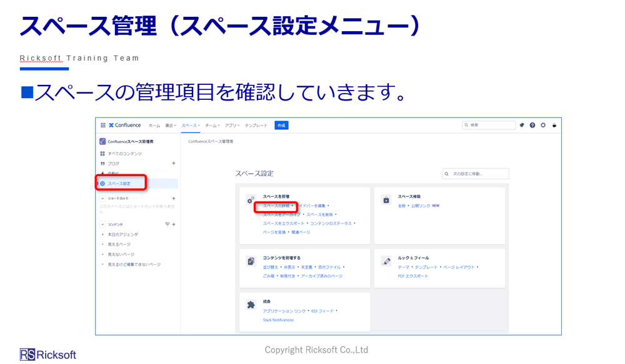The image size is (625, 364).
Task: Click the ルック＆フィール pencil icon
Action: (x=386, y=261)
